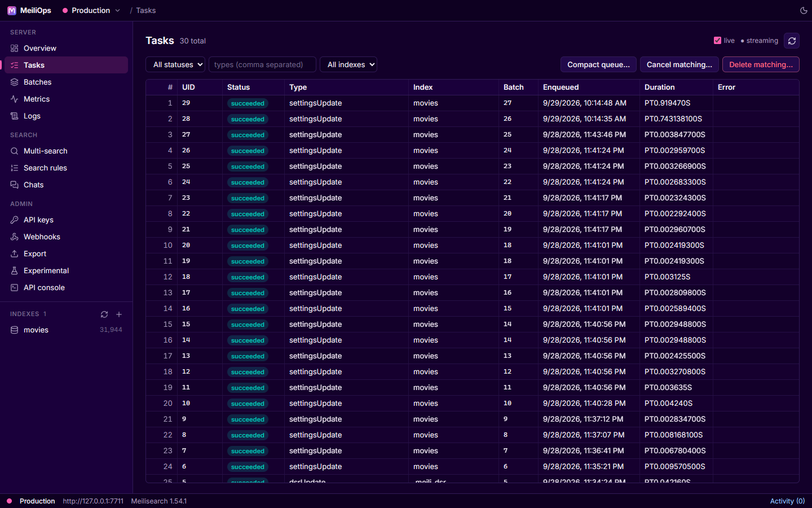Click the Multi-search magnifier icon

pos(15,151)
